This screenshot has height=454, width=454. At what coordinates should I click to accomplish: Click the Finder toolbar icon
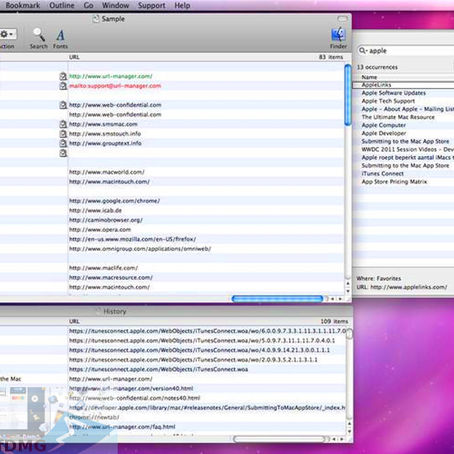pyautogui.click(x=338, y=34)
